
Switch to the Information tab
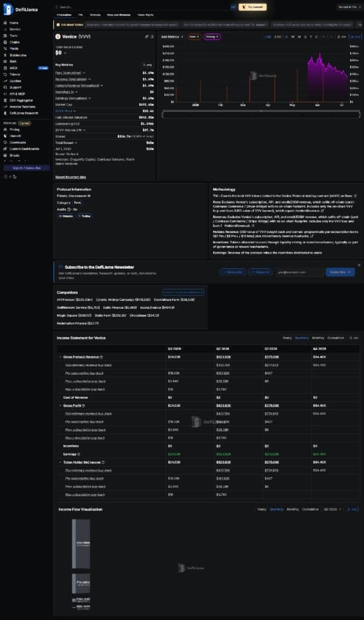tap(64, 15)
